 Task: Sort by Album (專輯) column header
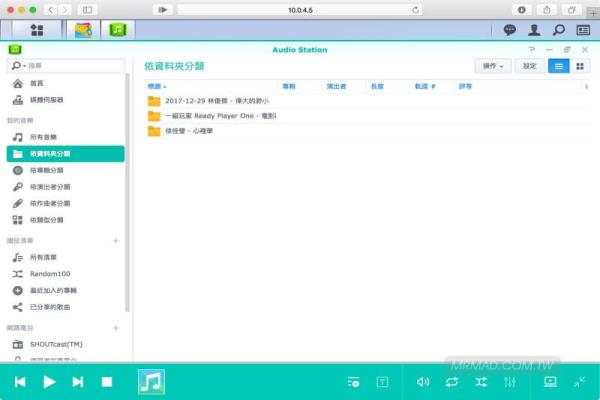coord(289,87)
